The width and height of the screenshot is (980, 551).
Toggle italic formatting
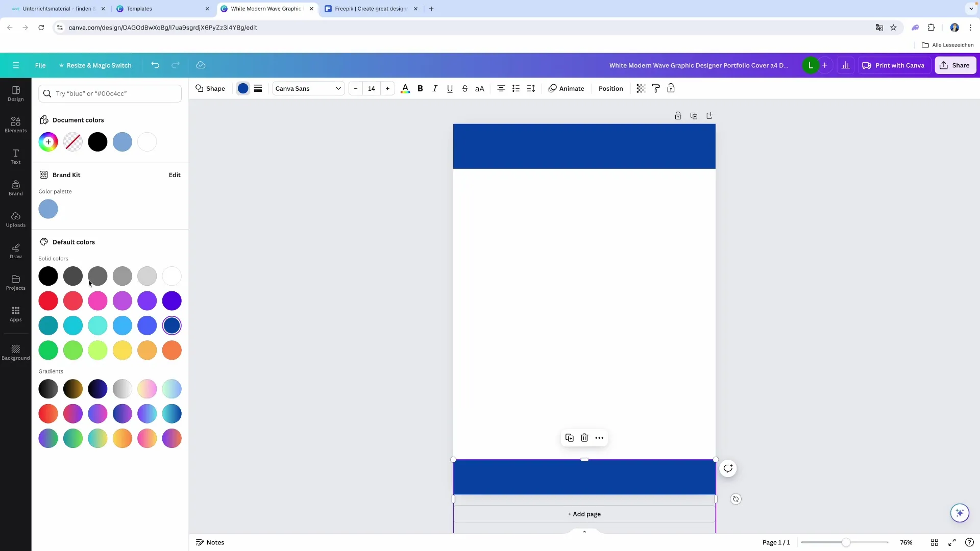coord(434,88)
